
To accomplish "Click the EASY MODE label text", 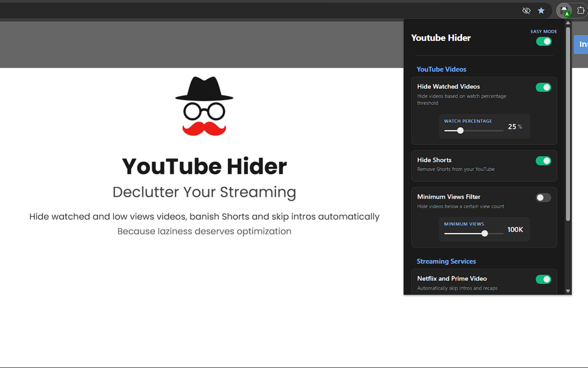I will 544,32.
